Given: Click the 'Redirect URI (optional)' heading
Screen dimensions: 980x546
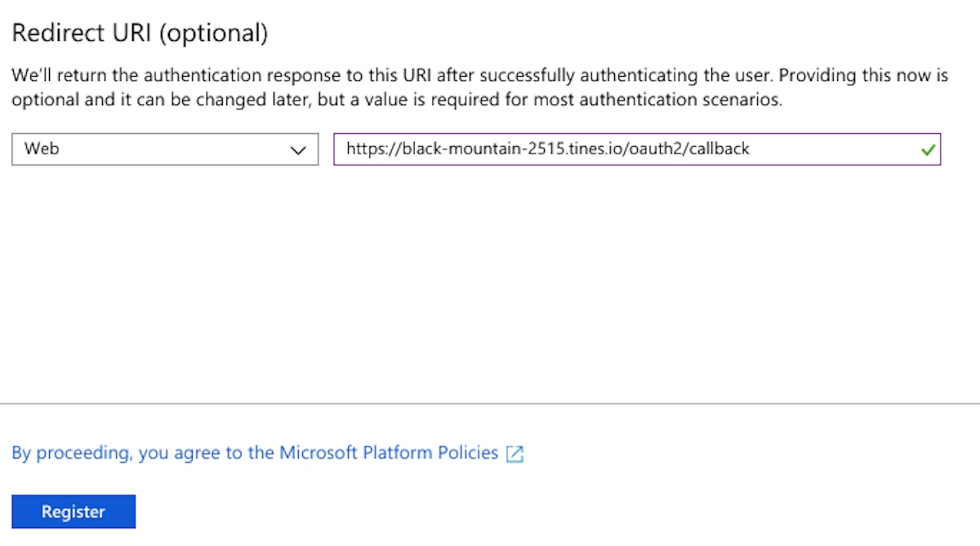Looking at the screenshot, I should 140,33.
